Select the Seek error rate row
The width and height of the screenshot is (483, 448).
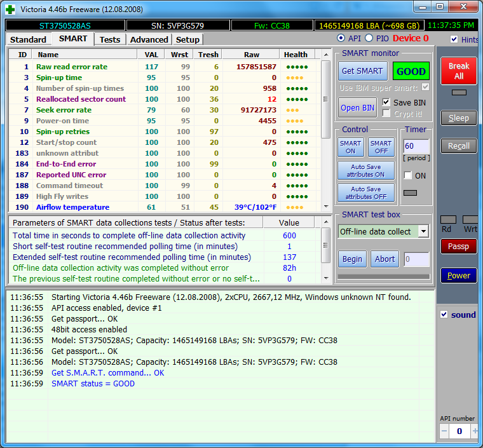click(165, 110)
